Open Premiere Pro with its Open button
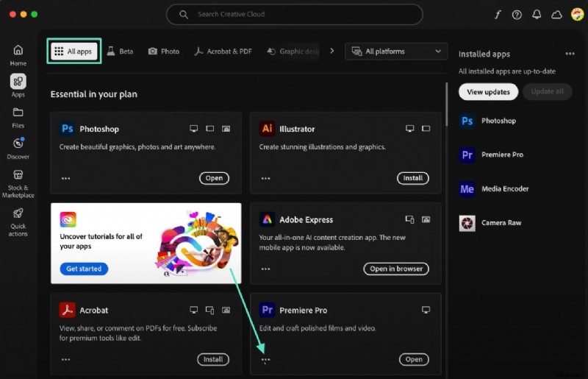588x379 pixels. 414,359
